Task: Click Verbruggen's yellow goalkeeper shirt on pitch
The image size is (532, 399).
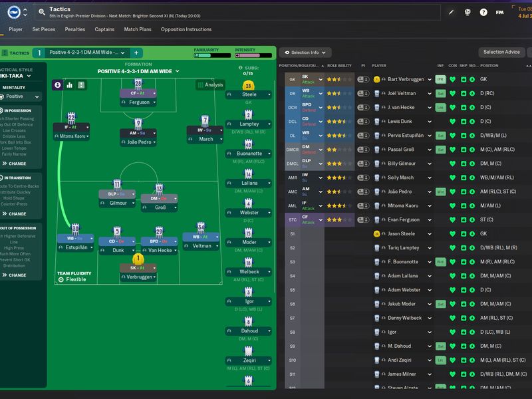Action: tap(138, 259)
